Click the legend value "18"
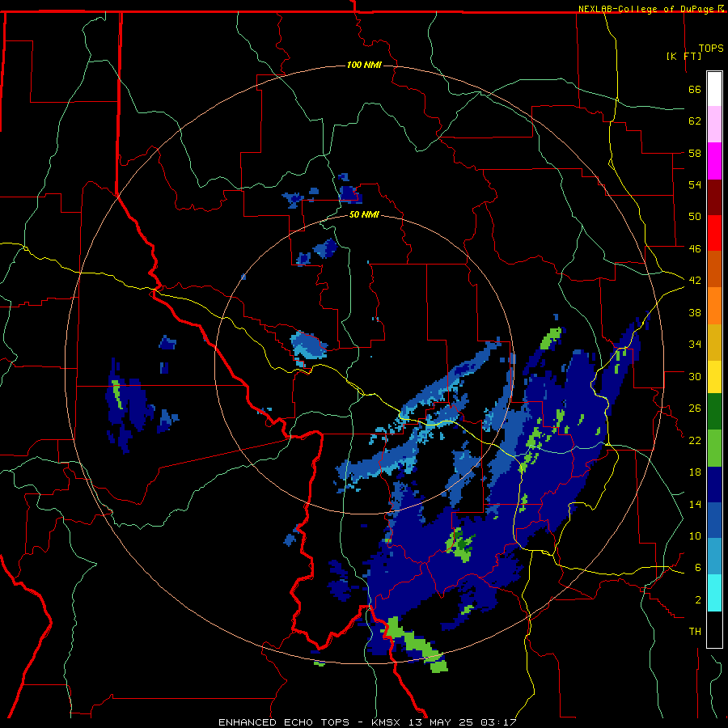 pyautogui.click(x=695, y=472)
